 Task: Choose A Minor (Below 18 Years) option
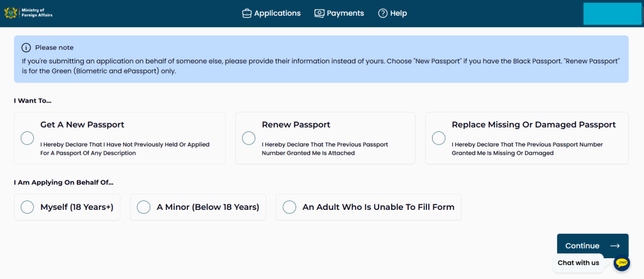[x=143, y=207]
